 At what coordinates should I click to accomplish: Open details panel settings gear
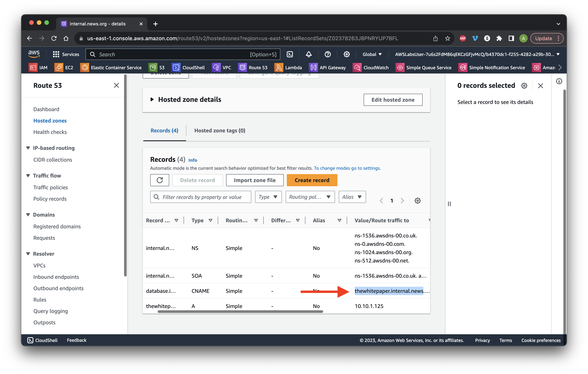coord(524,86)
